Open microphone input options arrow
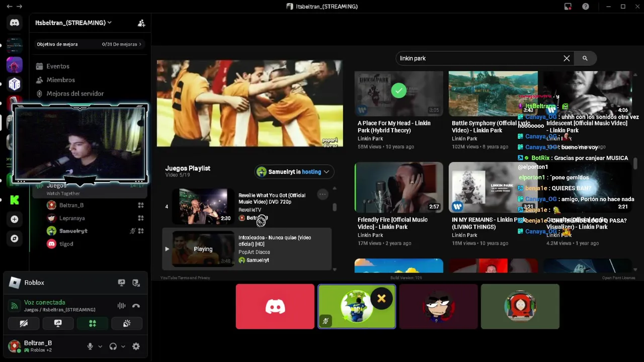 100,346
